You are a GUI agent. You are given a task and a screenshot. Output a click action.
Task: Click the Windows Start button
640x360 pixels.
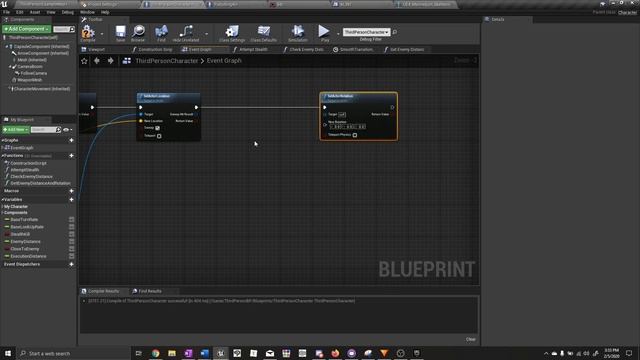click(x=8, y=353)
